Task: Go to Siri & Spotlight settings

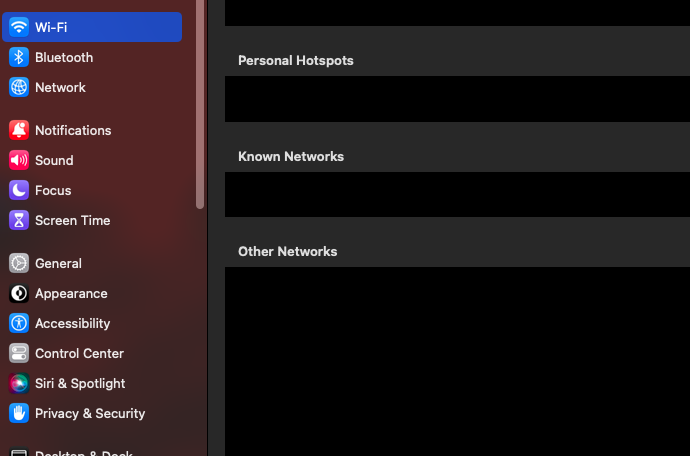Action: (80, 383)
